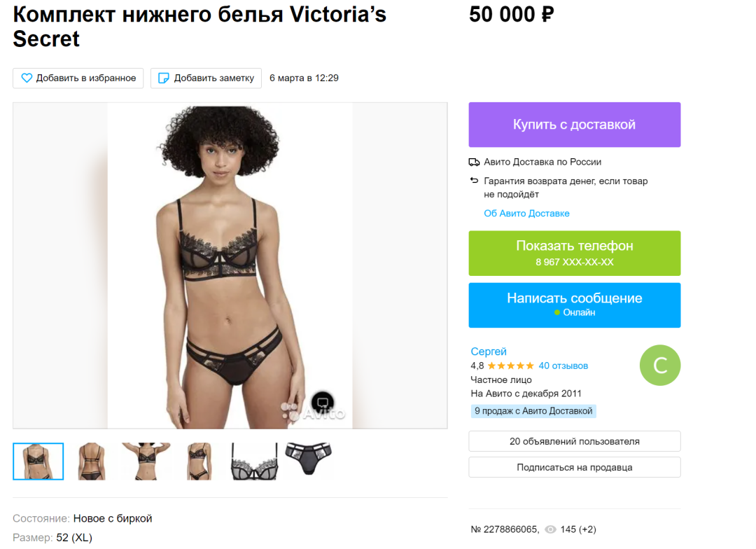Click the main product photo
Screen dimensions: 756x549
click(230, 265)
